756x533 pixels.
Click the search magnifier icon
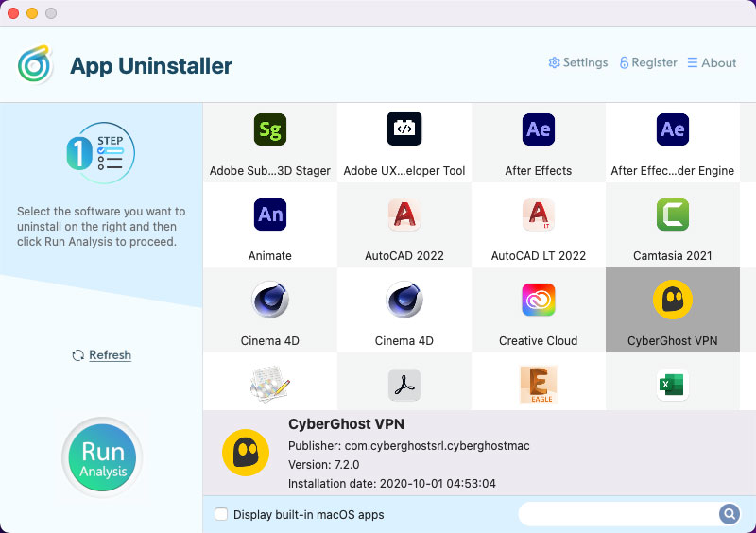(729, 514)
